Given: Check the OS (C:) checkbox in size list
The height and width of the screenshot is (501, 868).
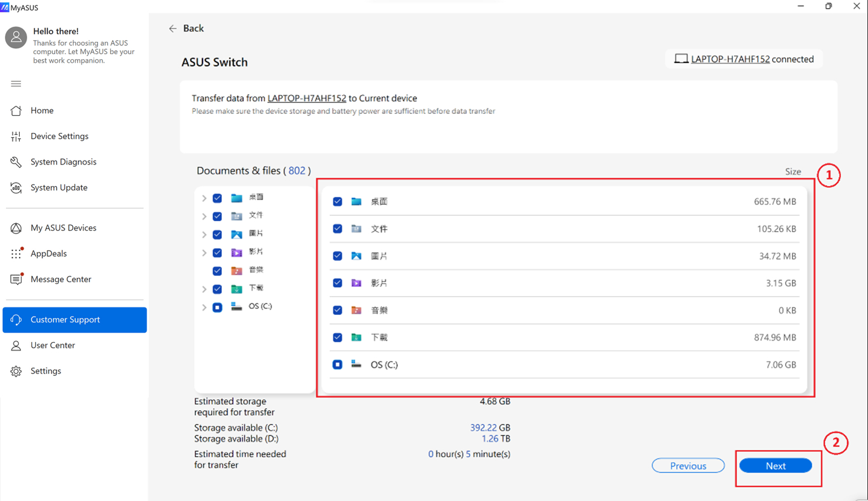Looking at the screenshot, I should (x=337, y=365).
